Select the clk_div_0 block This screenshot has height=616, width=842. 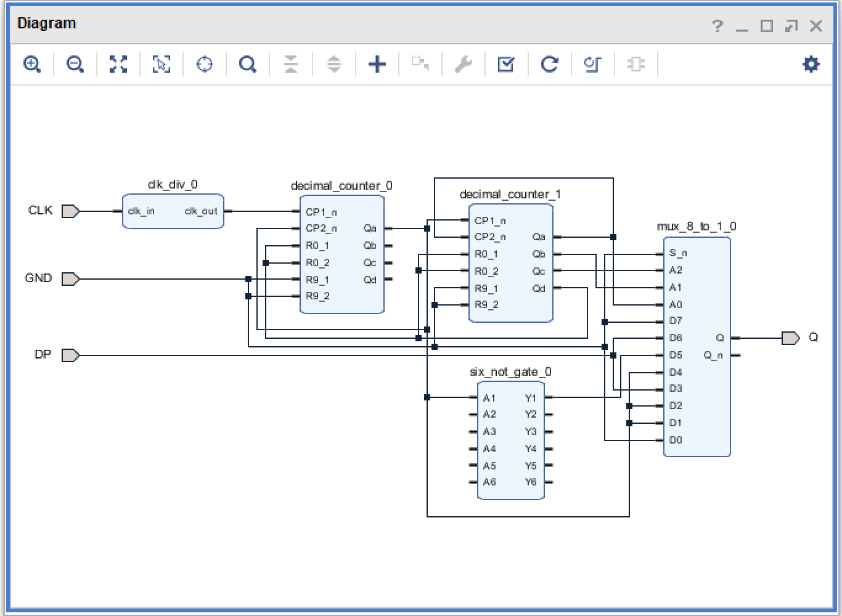coord(173,211)
